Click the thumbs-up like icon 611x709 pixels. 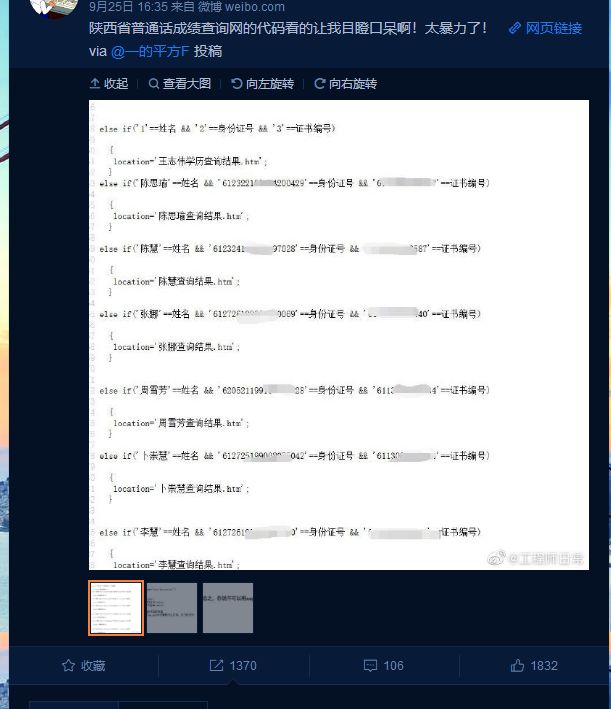pos(517,666)
